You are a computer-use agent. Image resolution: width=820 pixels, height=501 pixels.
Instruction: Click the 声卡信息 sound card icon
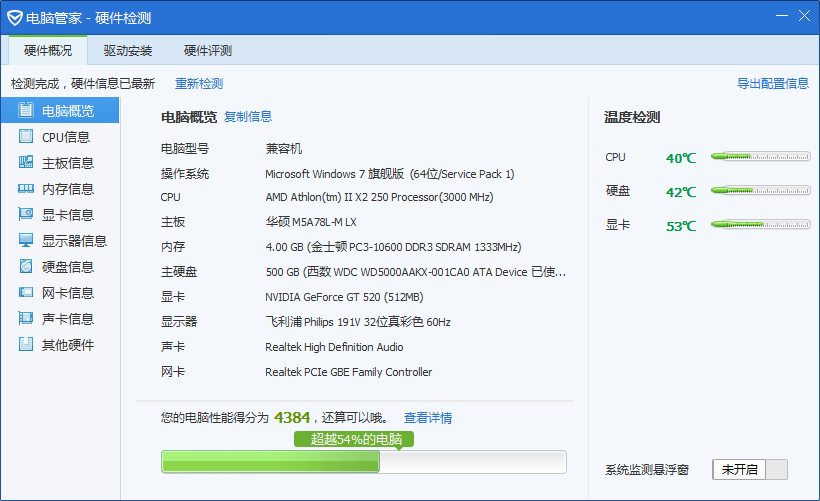click(x=26, y=318)
